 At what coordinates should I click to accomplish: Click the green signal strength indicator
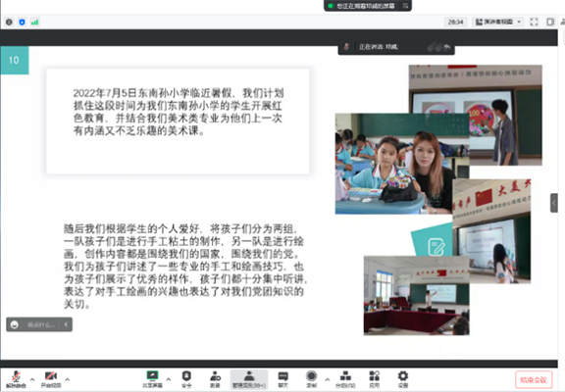coord(34,23)
